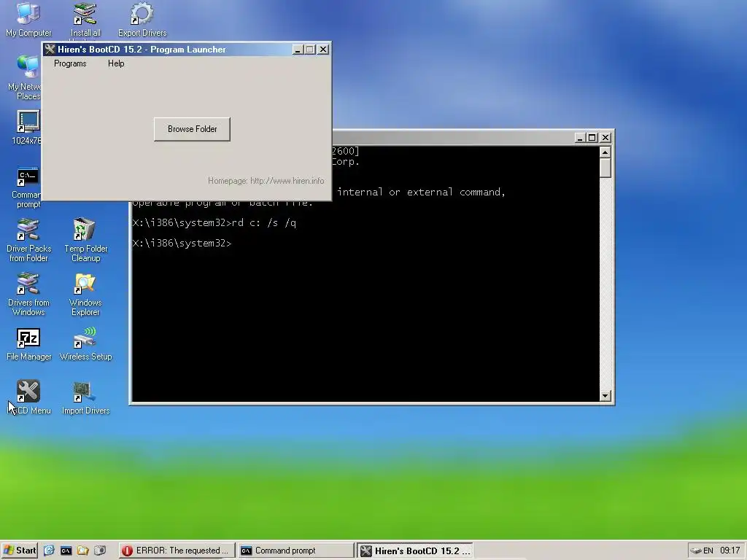Click the command prompt quick launch icon
Viewport: 747px width, 560px height.
pyautogui.click(x=66, y=551)
